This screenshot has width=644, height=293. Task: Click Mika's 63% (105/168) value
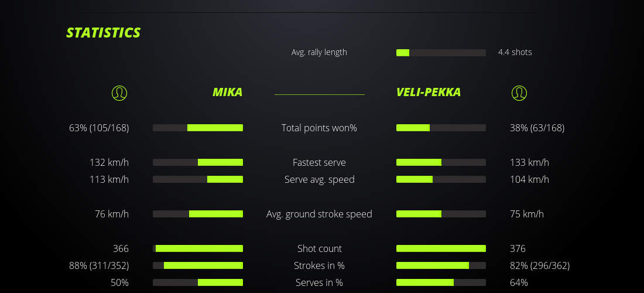[x=99, y=128]
